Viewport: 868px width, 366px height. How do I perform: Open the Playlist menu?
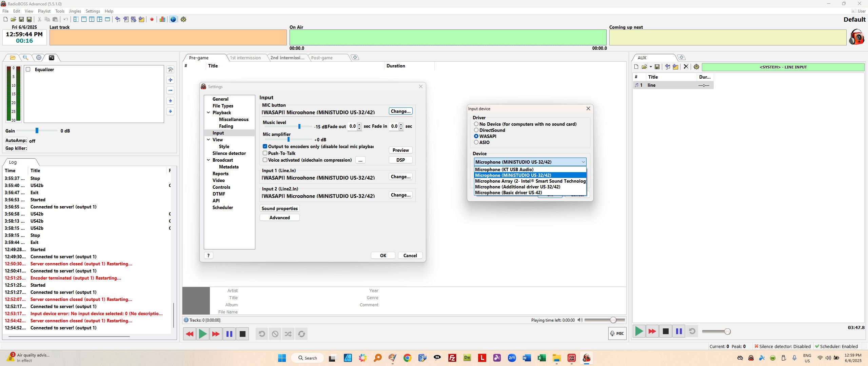pyautogui.click(x=44, y=11)
